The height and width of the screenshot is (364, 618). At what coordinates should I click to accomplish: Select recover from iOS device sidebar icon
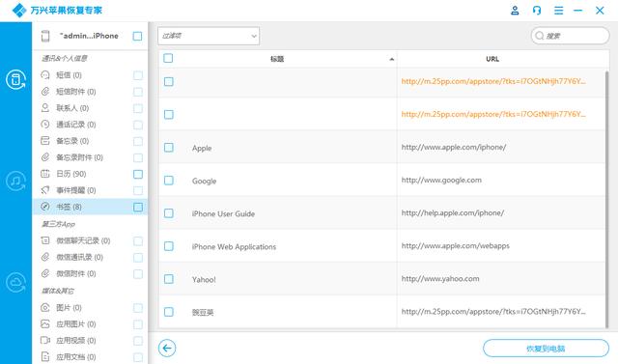click(15, 79)
